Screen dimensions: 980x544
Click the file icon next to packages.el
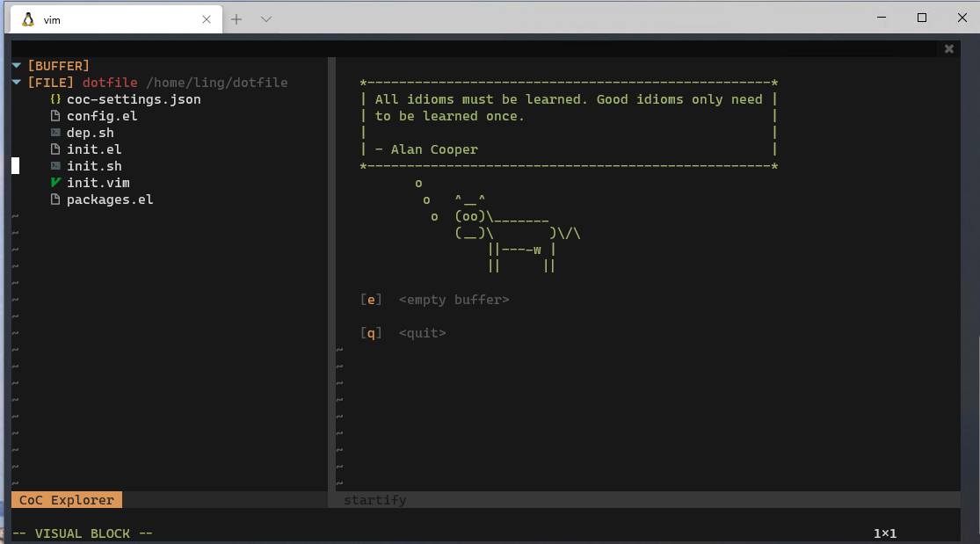point(54,199)
